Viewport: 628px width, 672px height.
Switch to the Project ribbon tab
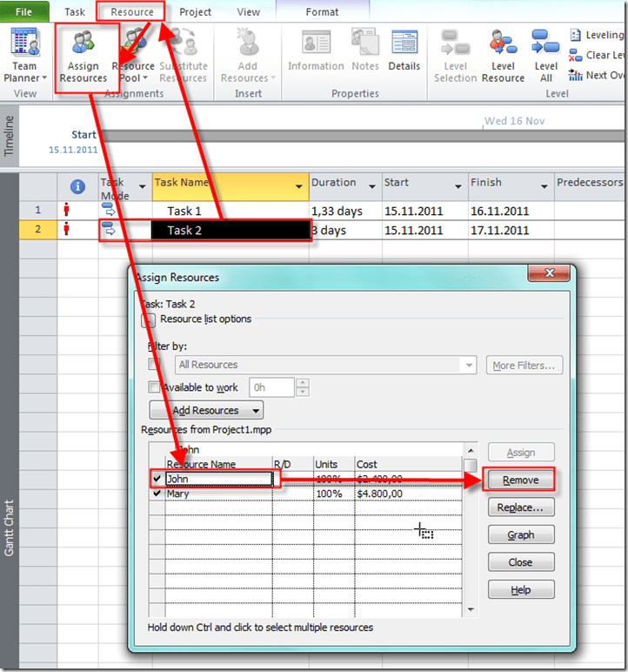click(x=195, y=12)
